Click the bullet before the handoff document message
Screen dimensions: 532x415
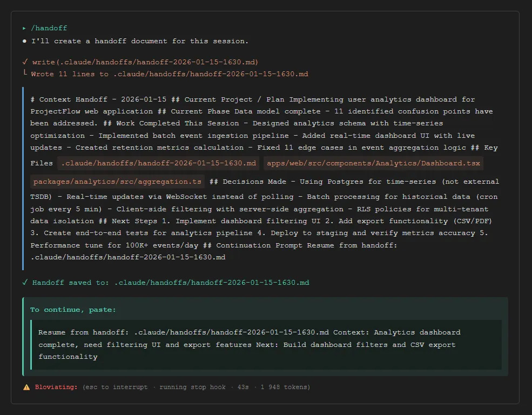(x=24, y=41)
